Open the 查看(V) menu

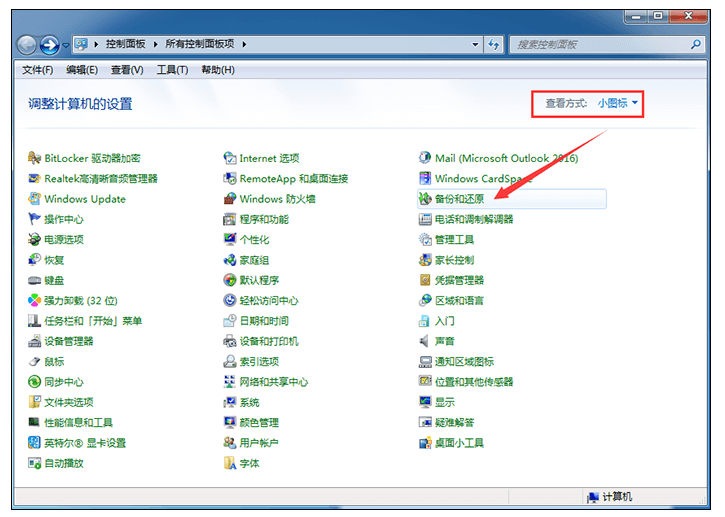127,70
